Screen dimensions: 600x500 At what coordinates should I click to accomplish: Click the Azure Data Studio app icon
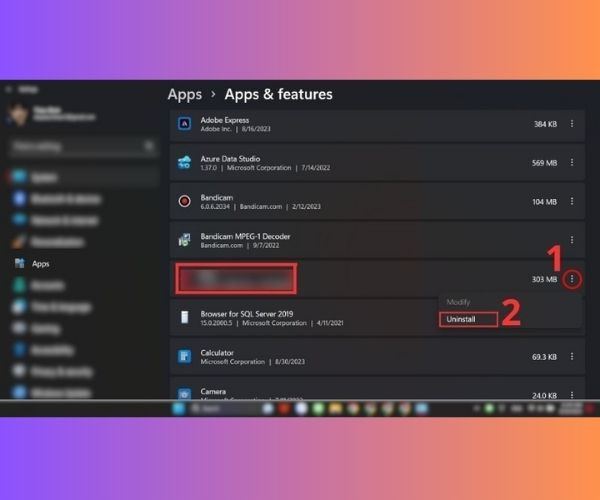pos(184,163)
